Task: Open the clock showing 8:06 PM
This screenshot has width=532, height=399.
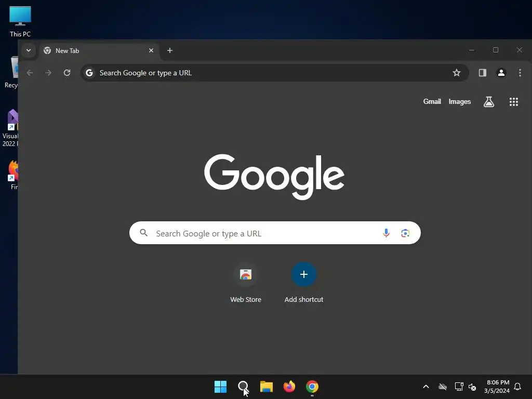Action: (x=497, y=387)
